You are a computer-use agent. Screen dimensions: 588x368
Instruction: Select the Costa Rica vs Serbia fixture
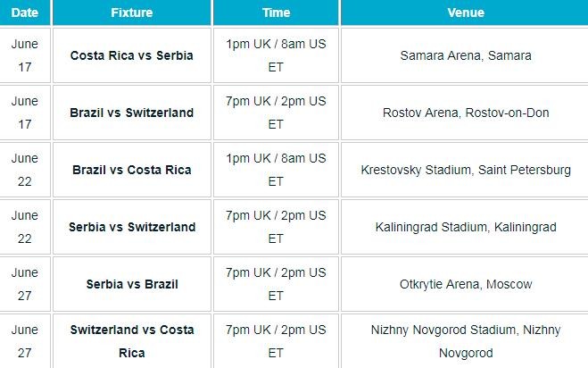pyautogui.click(x=132, y=55)
